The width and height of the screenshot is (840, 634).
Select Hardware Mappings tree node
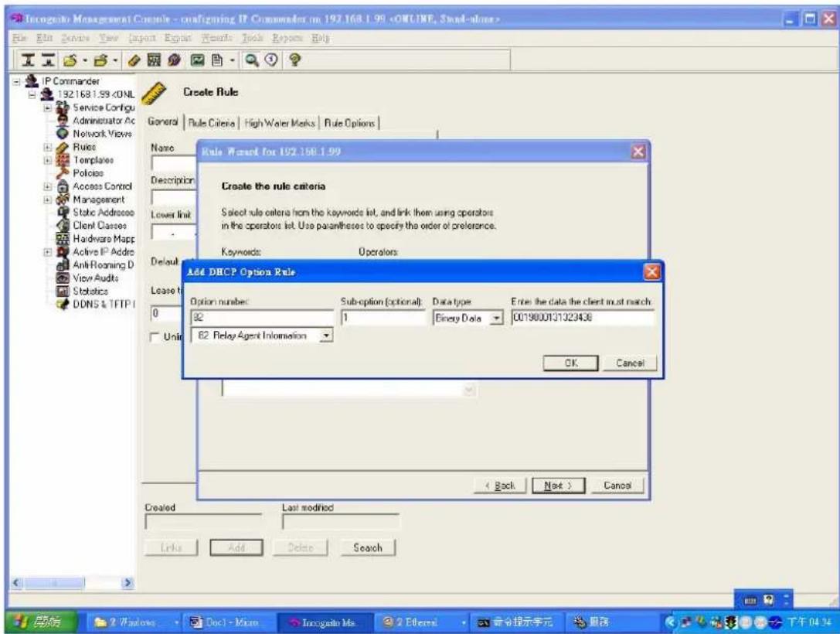104,238
